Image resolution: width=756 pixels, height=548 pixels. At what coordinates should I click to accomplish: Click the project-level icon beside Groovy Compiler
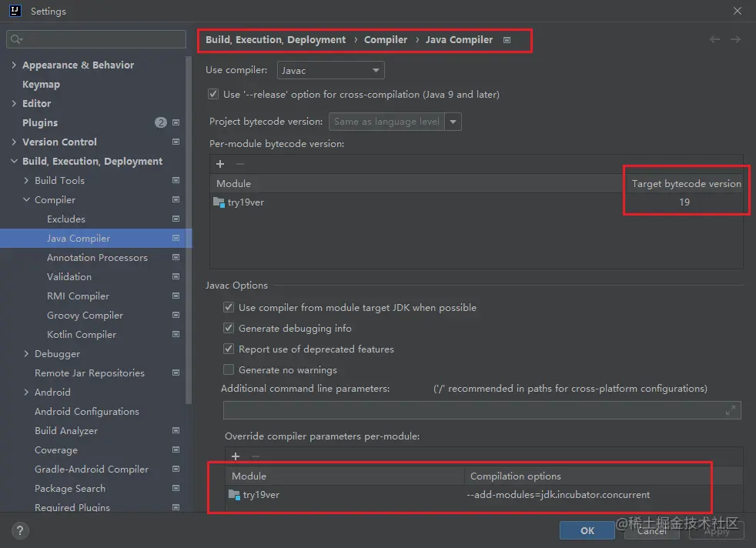pyautogui.click(x=176, y=316)
